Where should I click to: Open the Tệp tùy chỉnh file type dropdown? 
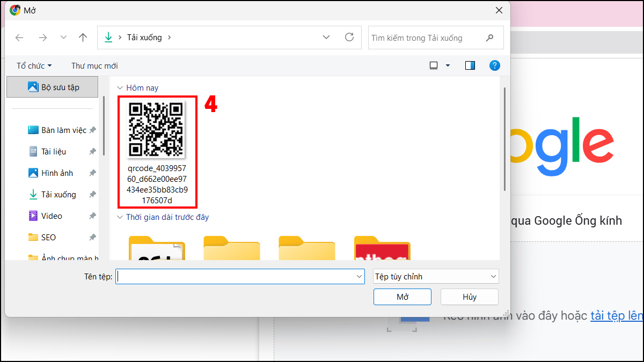[436, 276]
